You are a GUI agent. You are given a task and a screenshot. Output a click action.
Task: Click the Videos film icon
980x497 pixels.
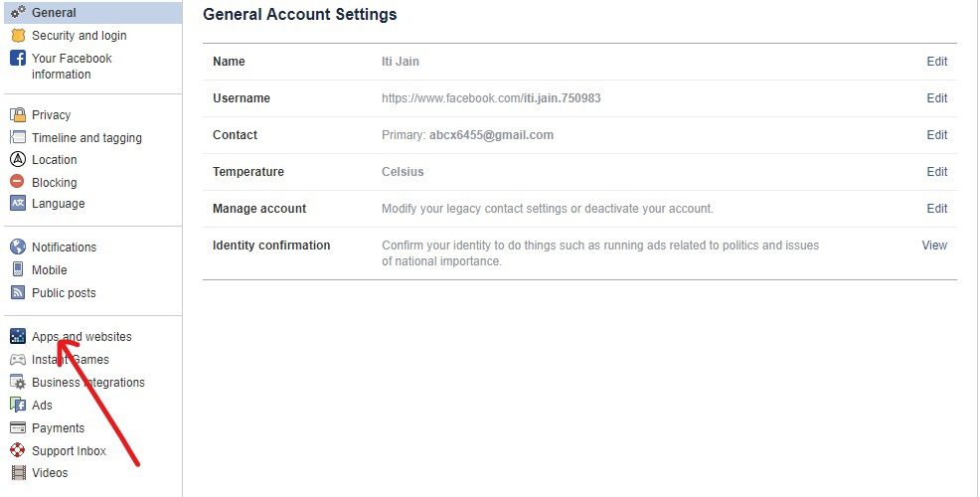click(x=19, y=472)
